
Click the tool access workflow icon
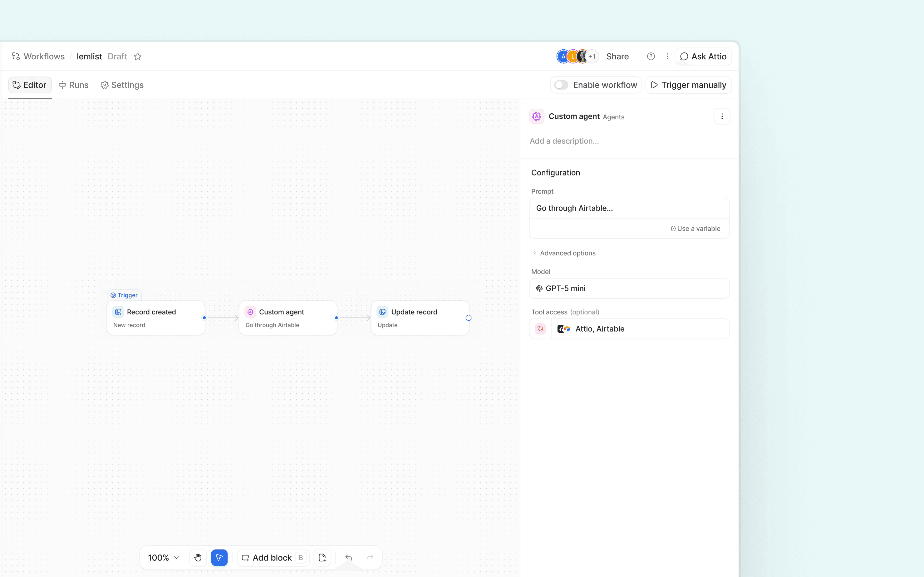540,329
